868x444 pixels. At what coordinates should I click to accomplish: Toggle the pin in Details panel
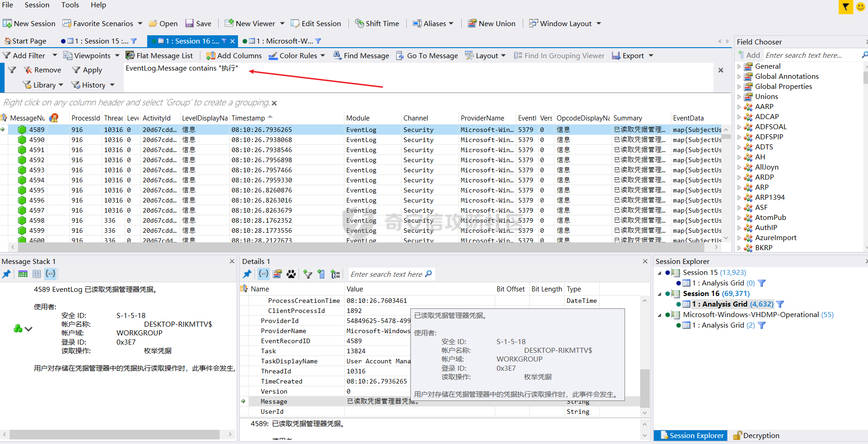tap(247, 274)
